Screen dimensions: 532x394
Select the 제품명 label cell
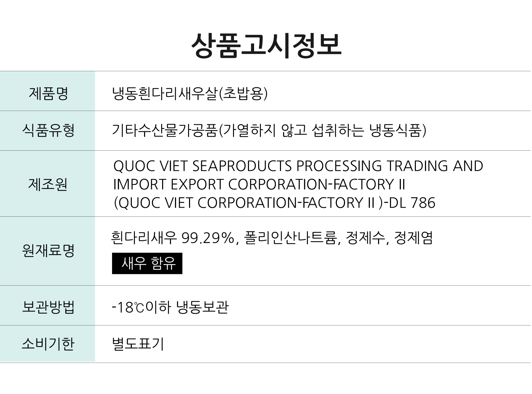47,91
